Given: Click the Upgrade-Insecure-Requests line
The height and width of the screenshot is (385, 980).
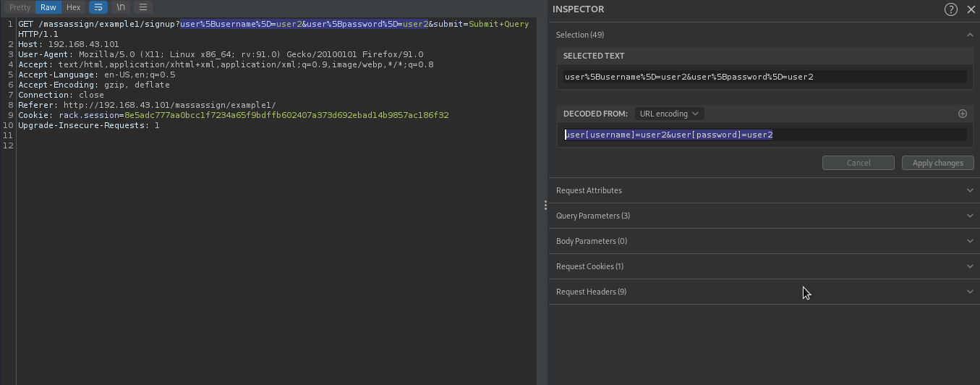Looking at the screenshot, I should point(89,125).
